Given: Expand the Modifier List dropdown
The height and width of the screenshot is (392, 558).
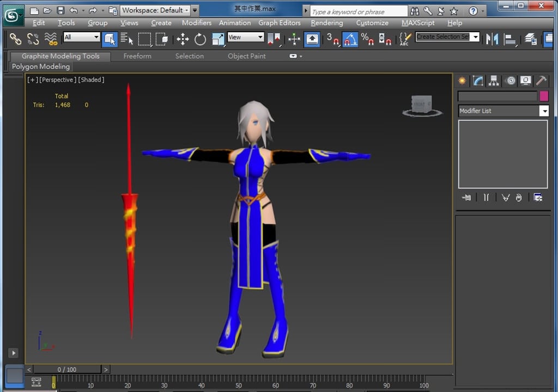Looking at the screenshot, I should coord(543,111).
